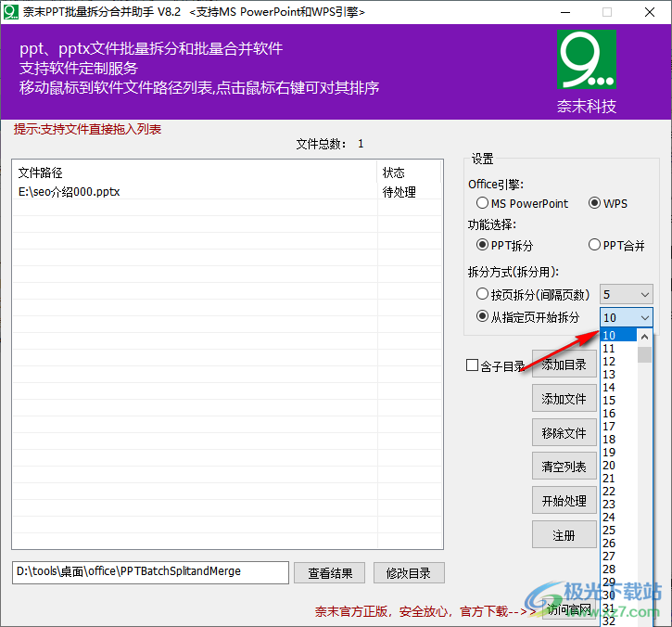Click the 修改目录 button
This screenshot has width=672, height=627.
409,573
